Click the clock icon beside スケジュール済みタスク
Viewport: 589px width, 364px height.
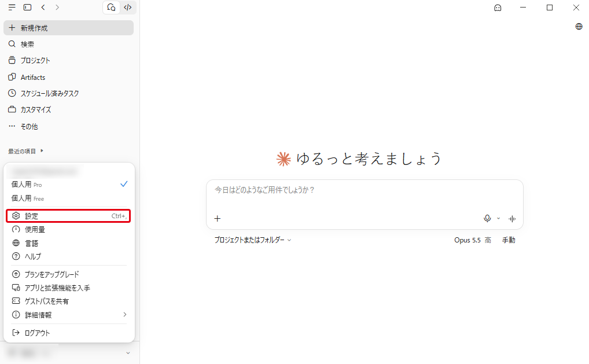point(12,93)
